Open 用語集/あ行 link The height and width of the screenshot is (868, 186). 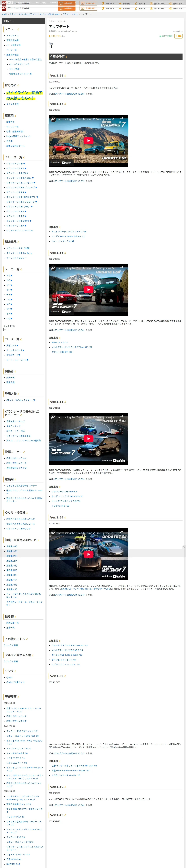(12, 547)
